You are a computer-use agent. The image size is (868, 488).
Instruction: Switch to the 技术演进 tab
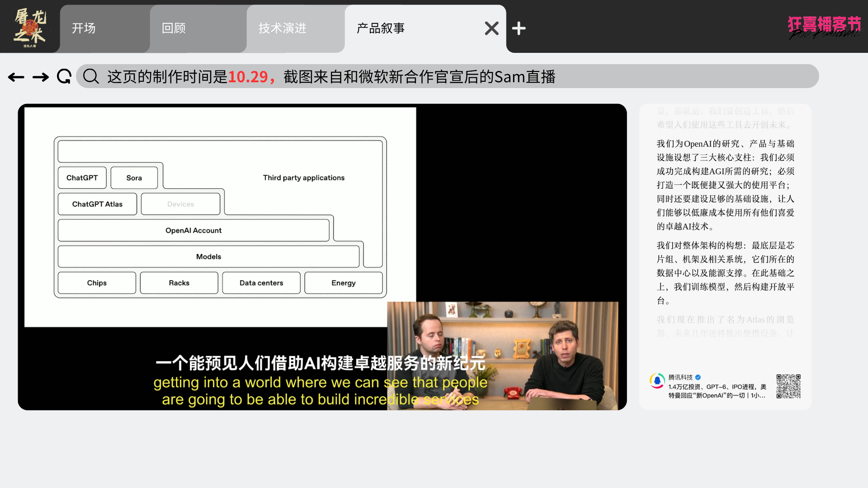point(295,28)
